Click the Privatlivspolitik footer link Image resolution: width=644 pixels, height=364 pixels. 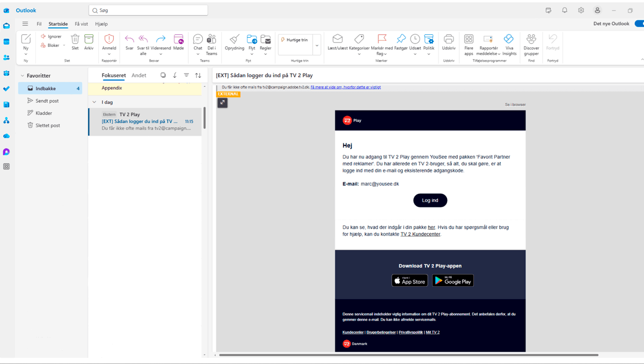[411, 332]
